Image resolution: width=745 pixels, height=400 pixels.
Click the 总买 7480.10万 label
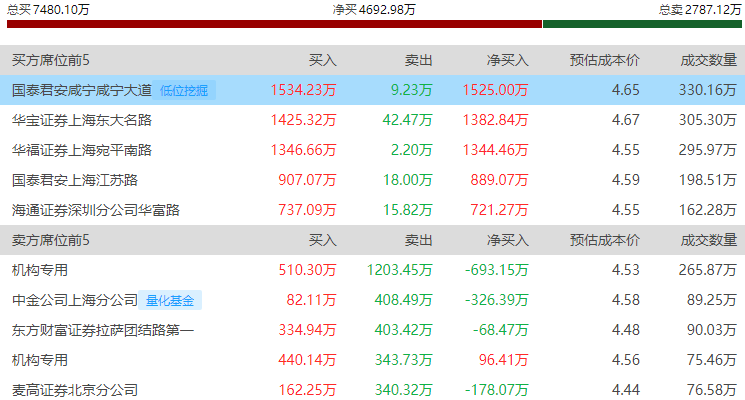click(x=48, y=10)
